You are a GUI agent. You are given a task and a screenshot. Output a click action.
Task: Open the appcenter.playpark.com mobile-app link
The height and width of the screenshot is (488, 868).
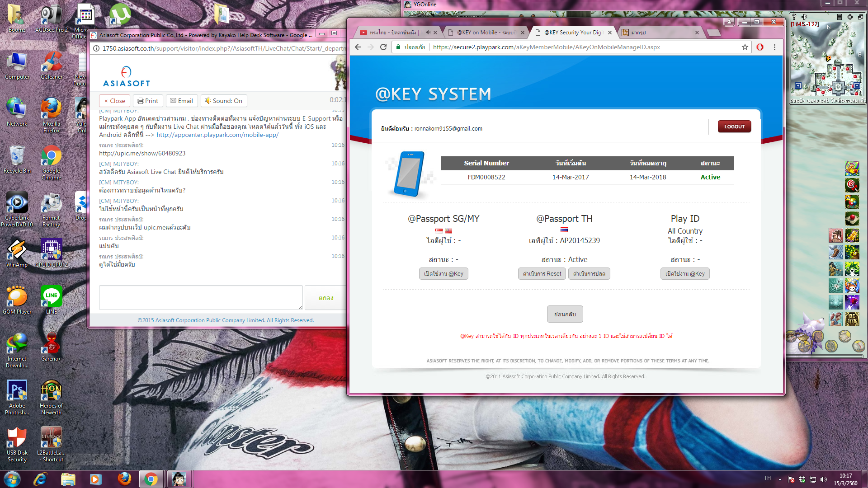point(217,135)
